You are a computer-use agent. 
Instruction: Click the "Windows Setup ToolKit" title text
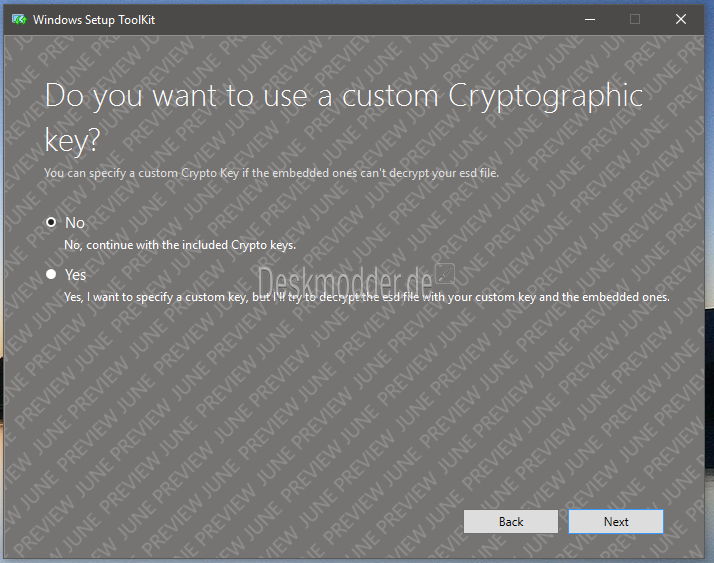(x=94, y=20)
